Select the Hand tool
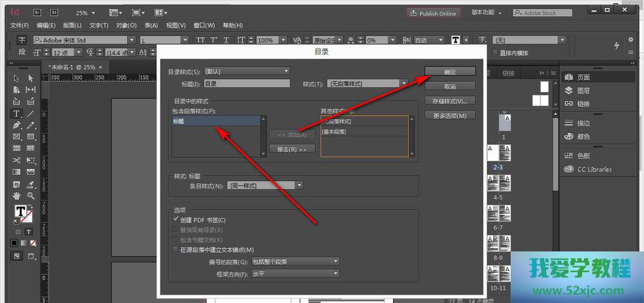Image resolution: width=644 pixels, height=303 pixels. tap(17, 195)
